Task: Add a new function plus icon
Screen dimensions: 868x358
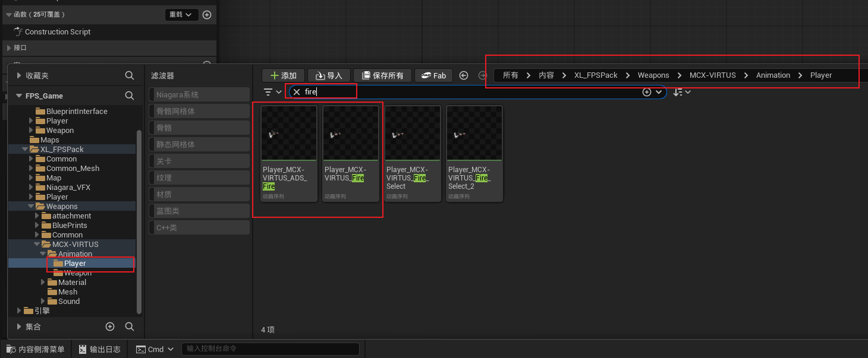Action: [x=207, y=15]
